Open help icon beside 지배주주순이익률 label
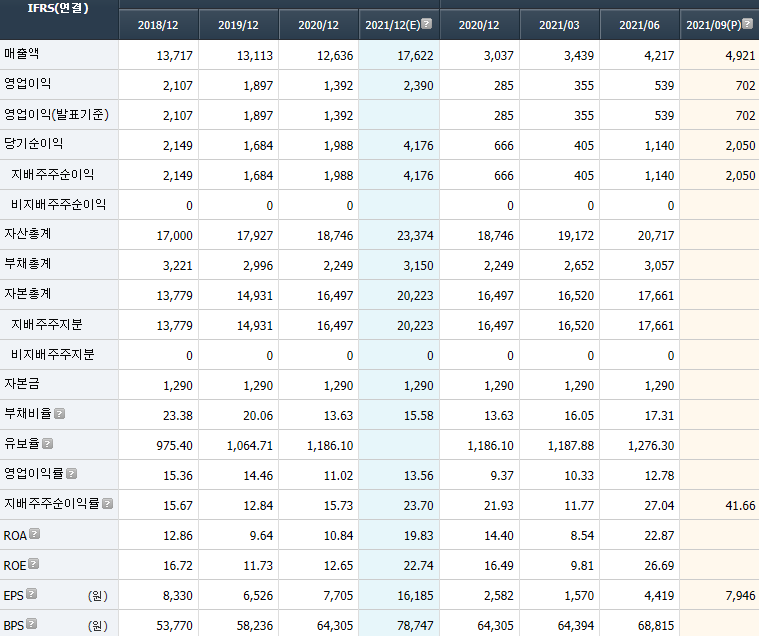The height and width of the screenshot is (636, 759). click(x=107, y=503)
